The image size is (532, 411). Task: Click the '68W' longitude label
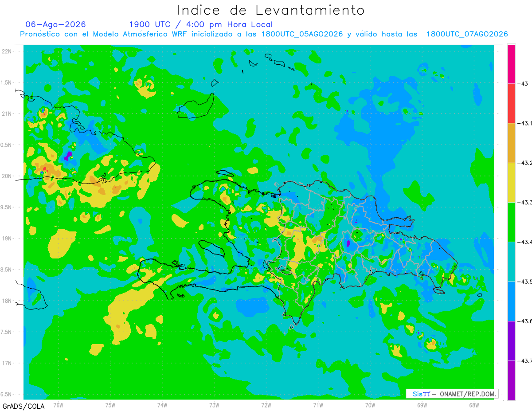pyautogui.click(x=474, y=405)
